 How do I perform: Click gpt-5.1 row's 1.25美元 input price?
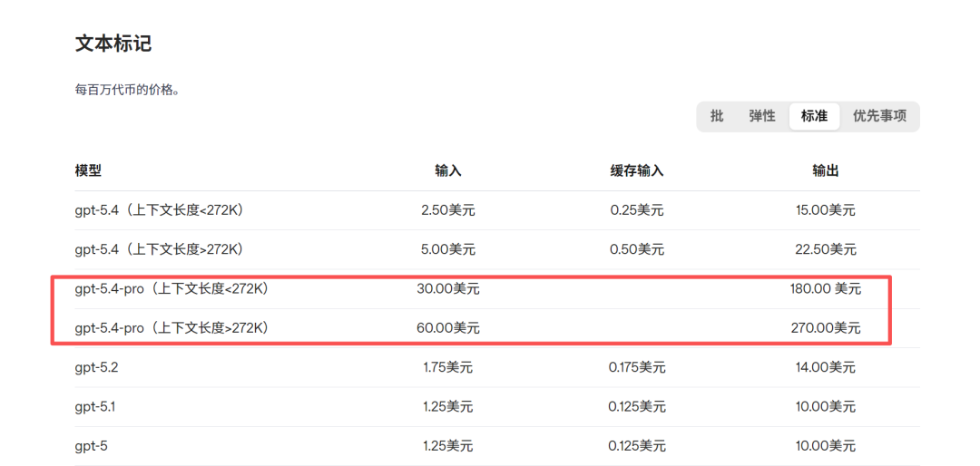(x=448, y=407)
